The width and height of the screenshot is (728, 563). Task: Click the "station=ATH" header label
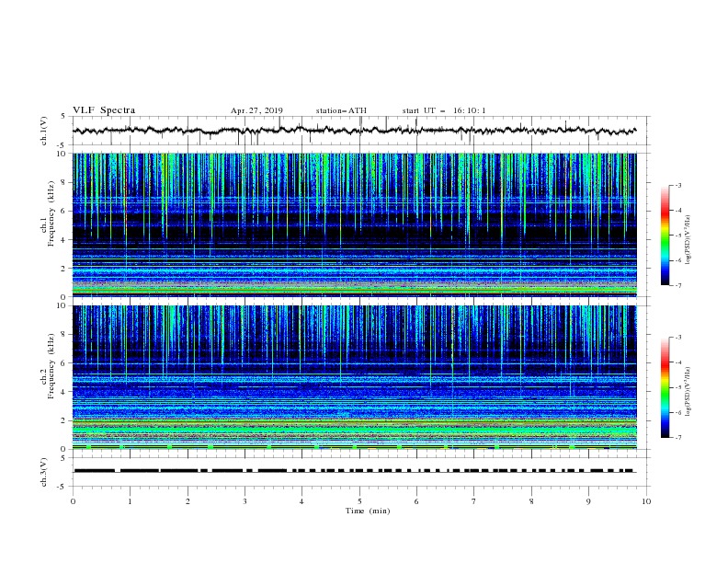coord(341,110)
